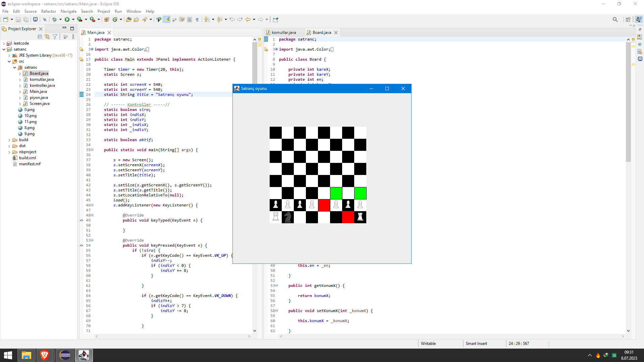Open the Source menu
This screenshot has width=644, height=362.
(30, 11)
